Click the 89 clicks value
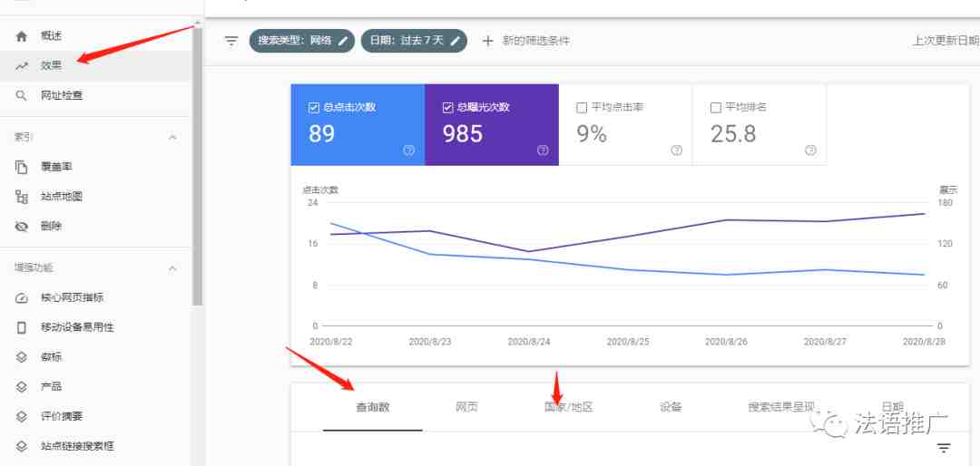 coord(322,133)
